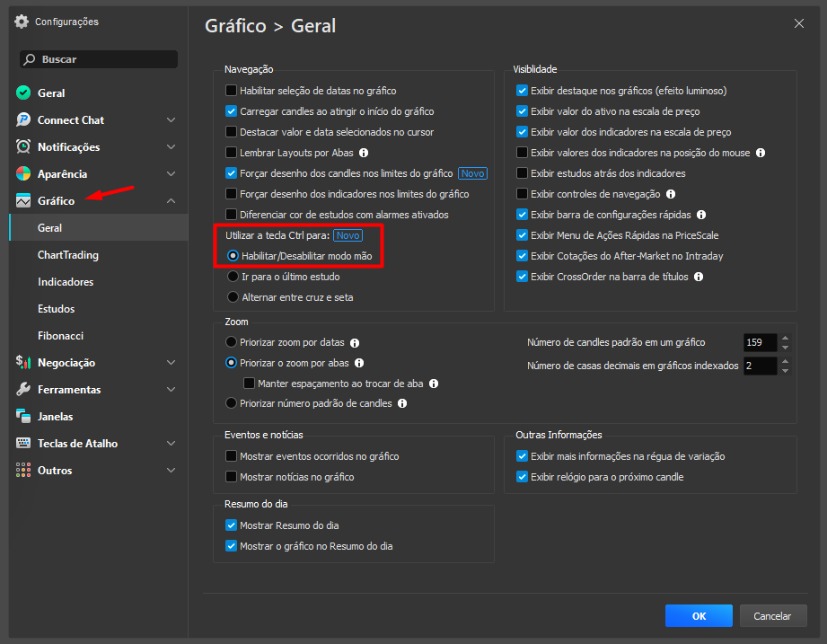Open the ChartTrading settings page

point(68,255)
